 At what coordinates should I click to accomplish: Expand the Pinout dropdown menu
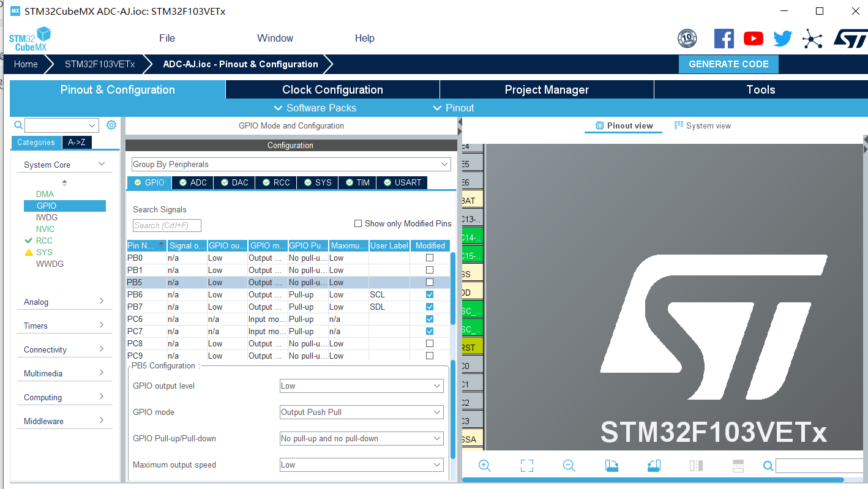[454, 108]
